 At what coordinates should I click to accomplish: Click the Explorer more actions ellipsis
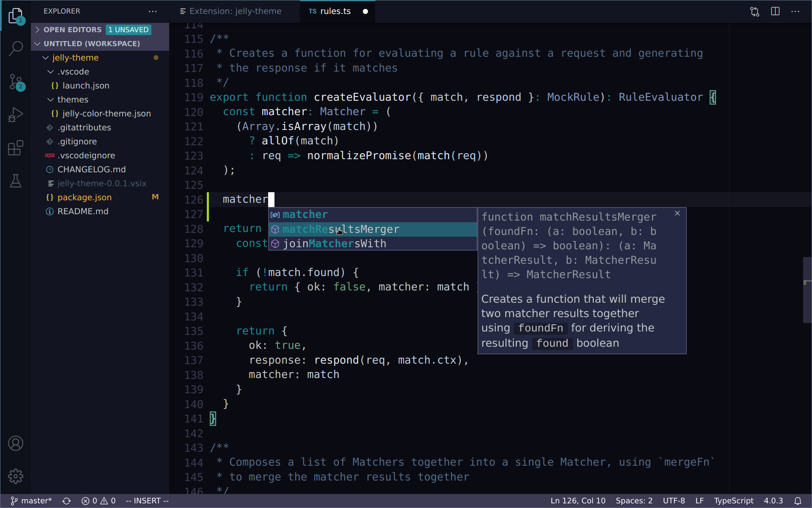pos(153,11)
